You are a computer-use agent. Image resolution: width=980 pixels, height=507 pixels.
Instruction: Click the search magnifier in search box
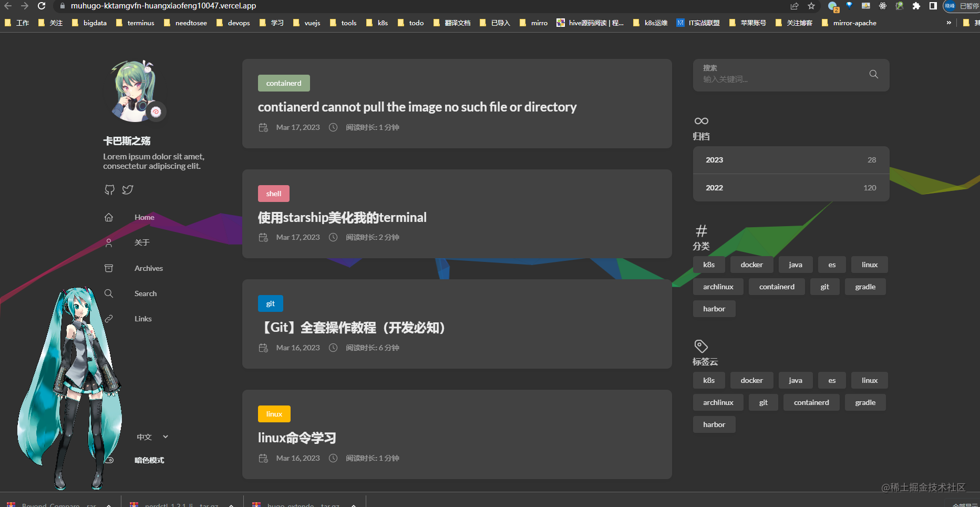pos(873,74)
